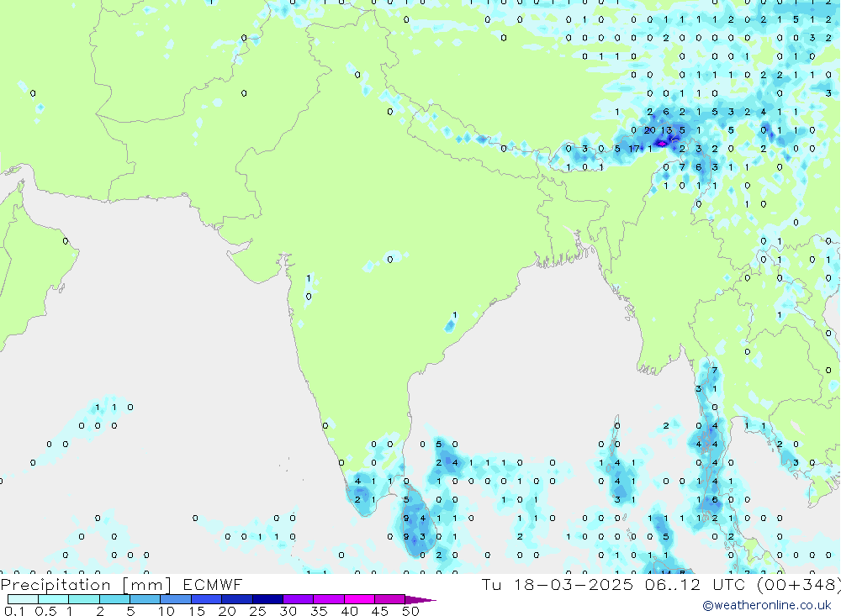841x616 pixels.
Task: Open the weatheronline.co.uk copyright link
Action: pyautogui.click(x=767, y=605)
